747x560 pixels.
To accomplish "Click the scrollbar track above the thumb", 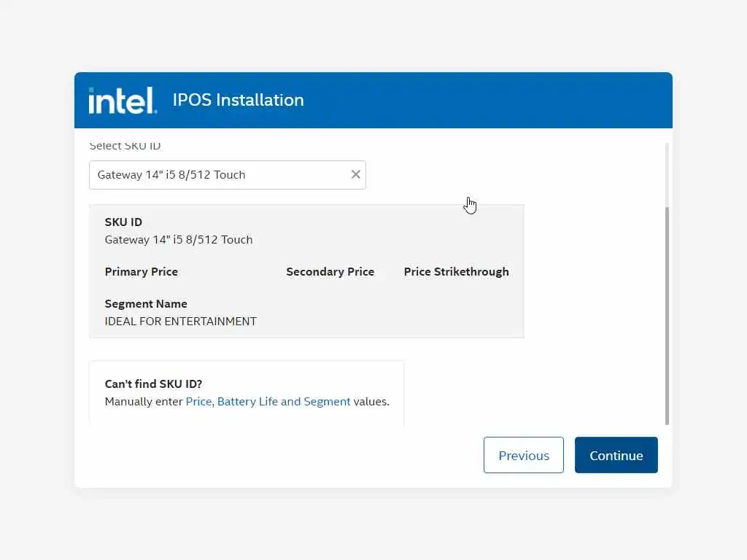I will pos(667,174).
